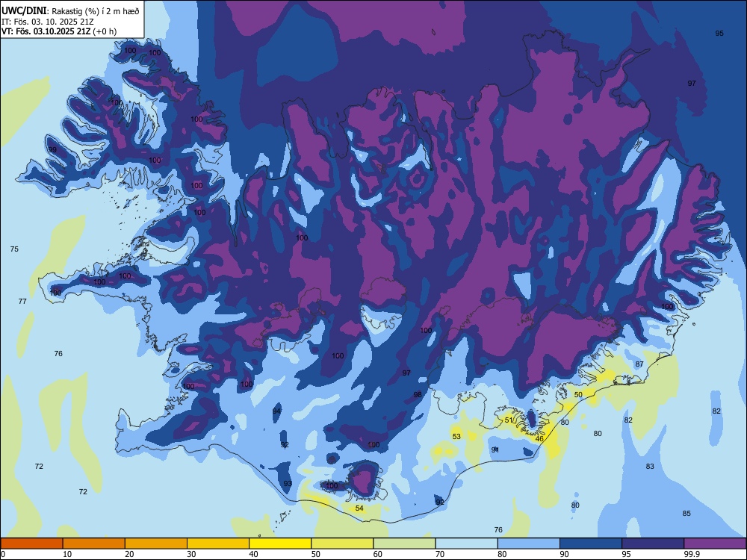Select the 90–95 medium blue legend swatch
The height and width of the screenshot is (560, 747).
pyautogui.click(x=591, y=544)
